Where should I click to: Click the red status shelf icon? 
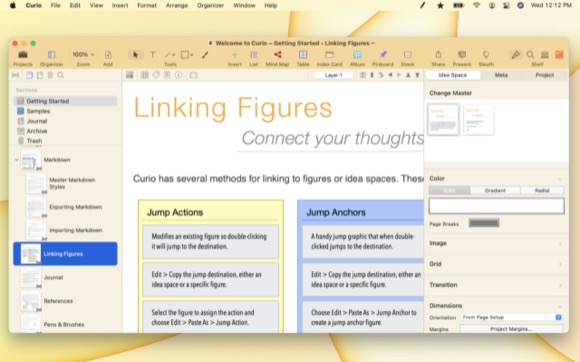click(559, 55)
